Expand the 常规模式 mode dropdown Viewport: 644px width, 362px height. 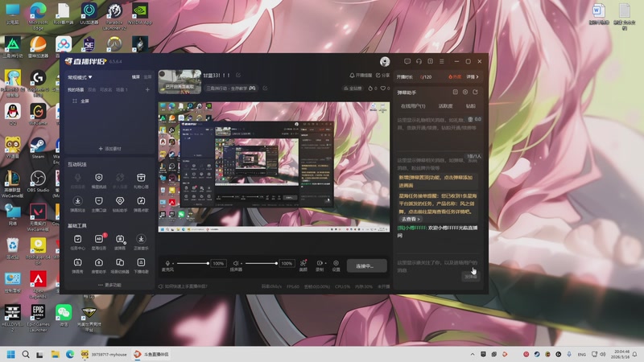[x=80, y=77]
